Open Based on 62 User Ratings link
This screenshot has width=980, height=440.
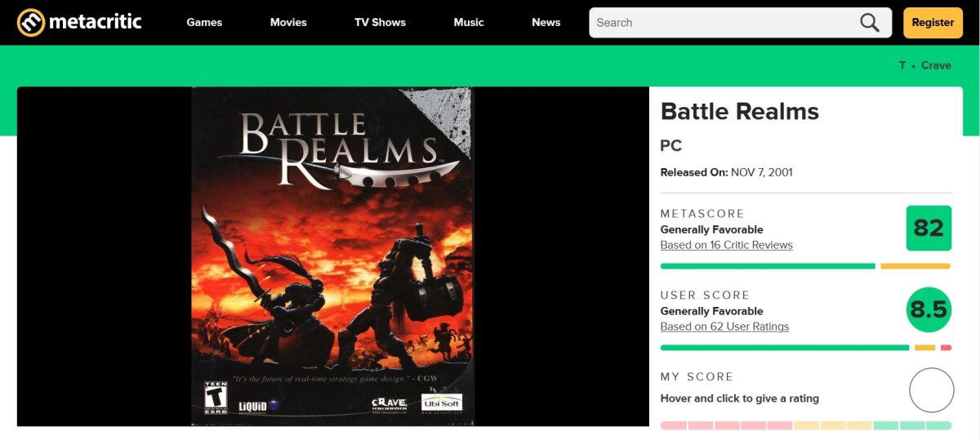(724, 327)
